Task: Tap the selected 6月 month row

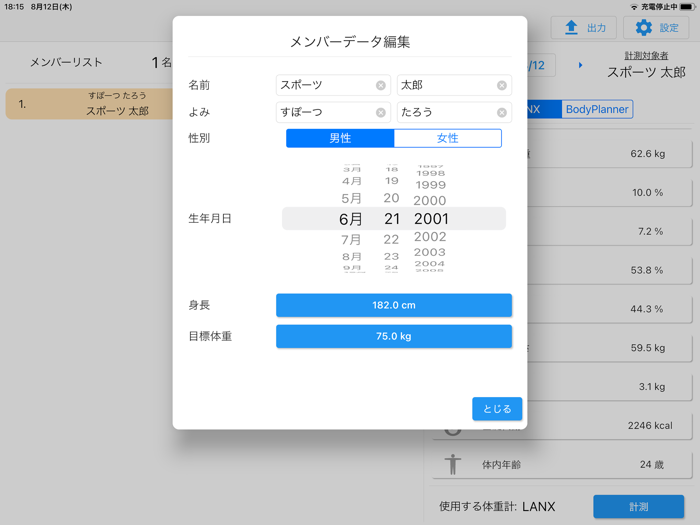Action: (x=350, y=219)
